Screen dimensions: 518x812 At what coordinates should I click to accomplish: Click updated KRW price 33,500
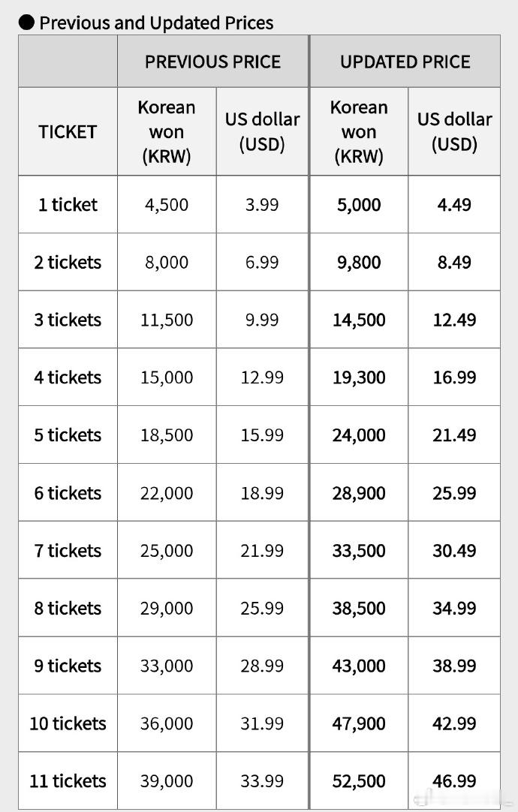[x=359, y=551]
